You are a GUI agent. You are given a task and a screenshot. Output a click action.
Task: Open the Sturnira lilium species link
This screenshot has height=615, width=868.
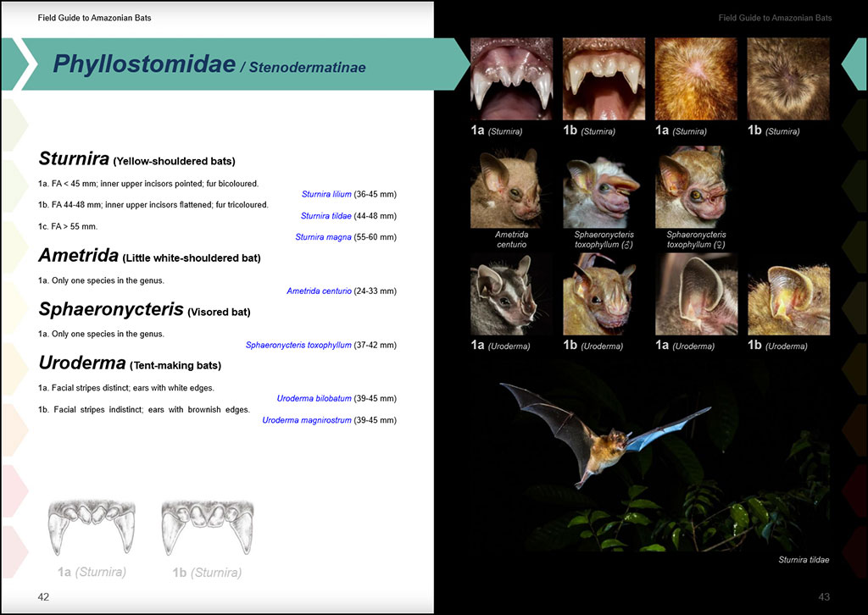[326, 194]
